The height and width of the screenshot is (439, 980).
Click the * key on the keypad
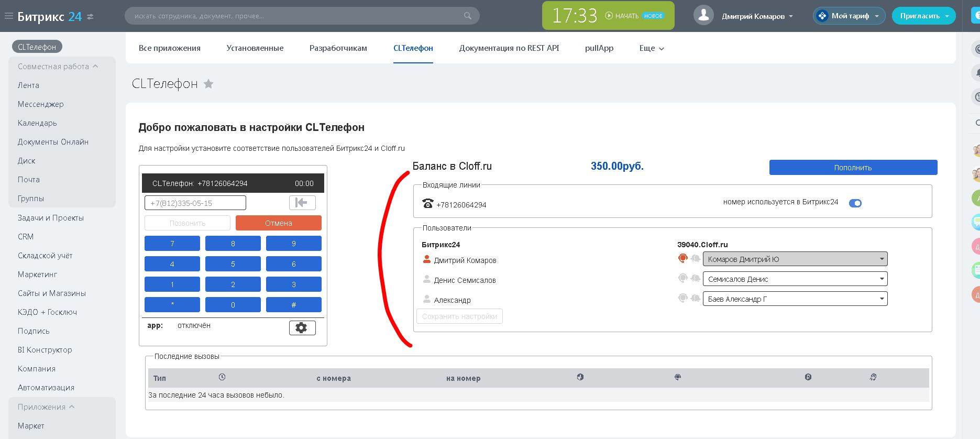pos(172,305)
